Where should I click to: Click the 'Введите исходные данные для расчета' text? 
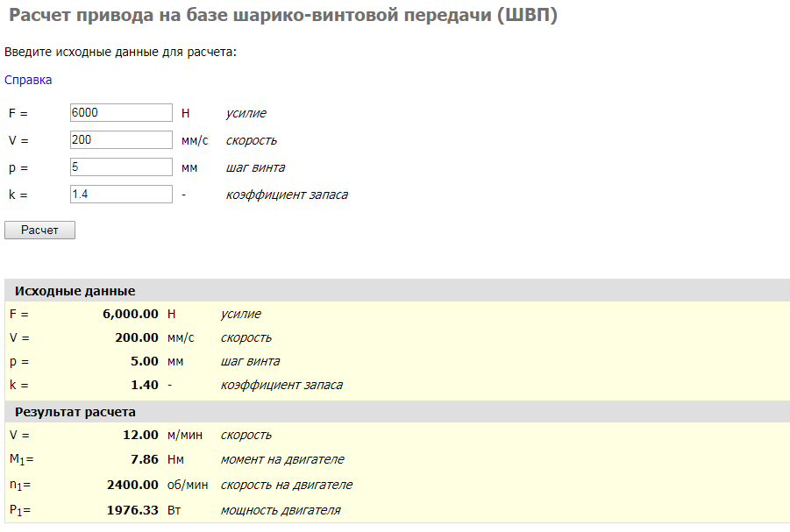coord(121,53)
